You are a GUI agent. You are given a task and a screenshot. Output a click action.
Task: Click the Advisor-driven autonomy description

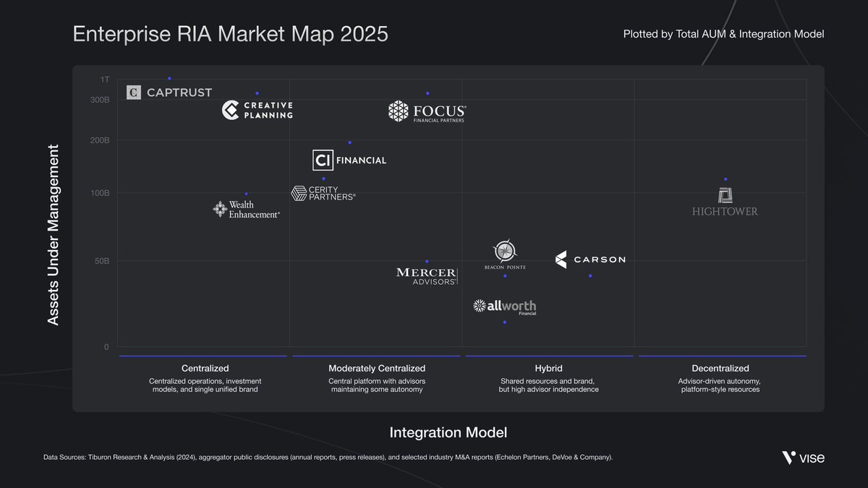point(720,385)
